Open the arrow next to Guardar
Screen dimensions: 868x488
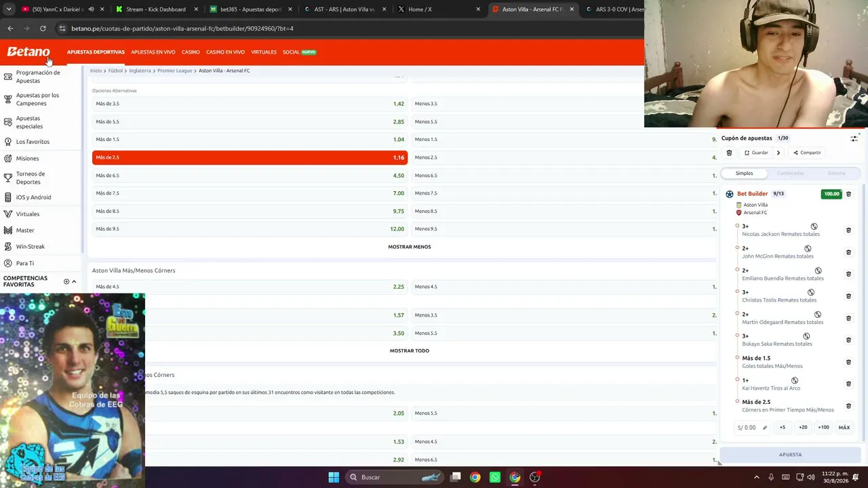tap(778, 152)
